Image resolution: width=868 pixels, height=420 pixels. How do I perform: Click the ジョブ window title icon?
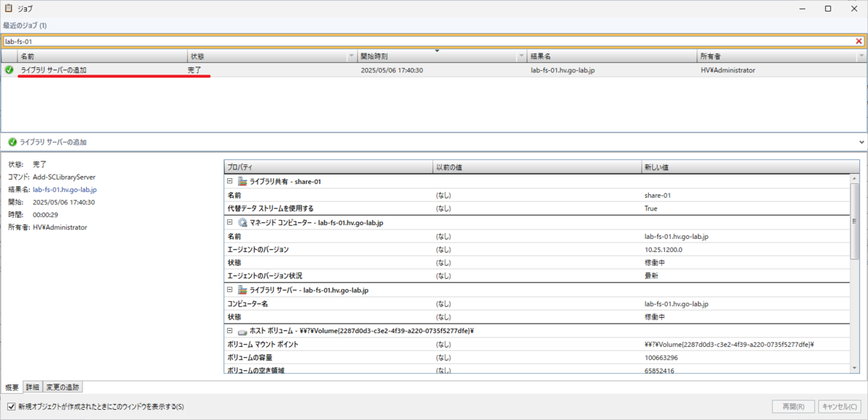8,9
